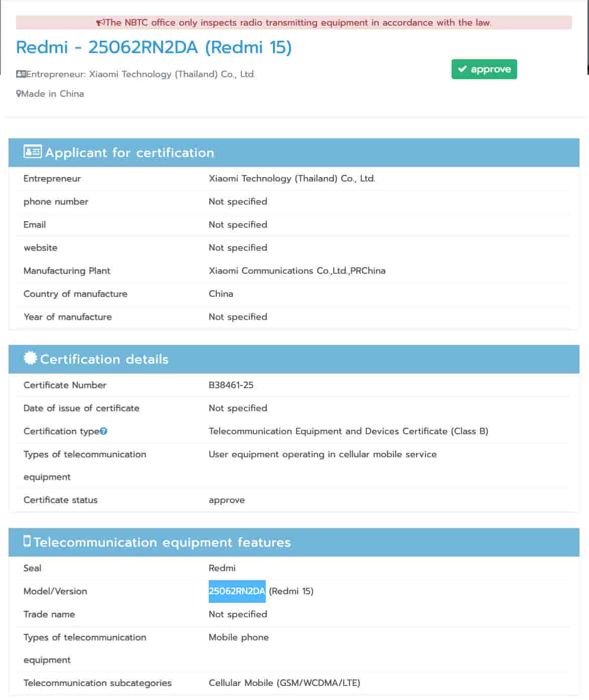Click the Xiaomi Communications Co.,Ltd.,PRChina manufacturing plant value
Viewport: 589px width, 700px height.
(297, 271)
